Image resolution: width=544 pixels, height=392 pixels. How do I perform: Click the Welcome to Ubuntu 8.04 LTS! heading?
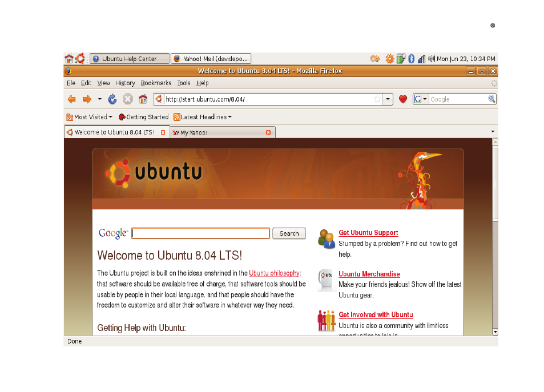[170, 255]
